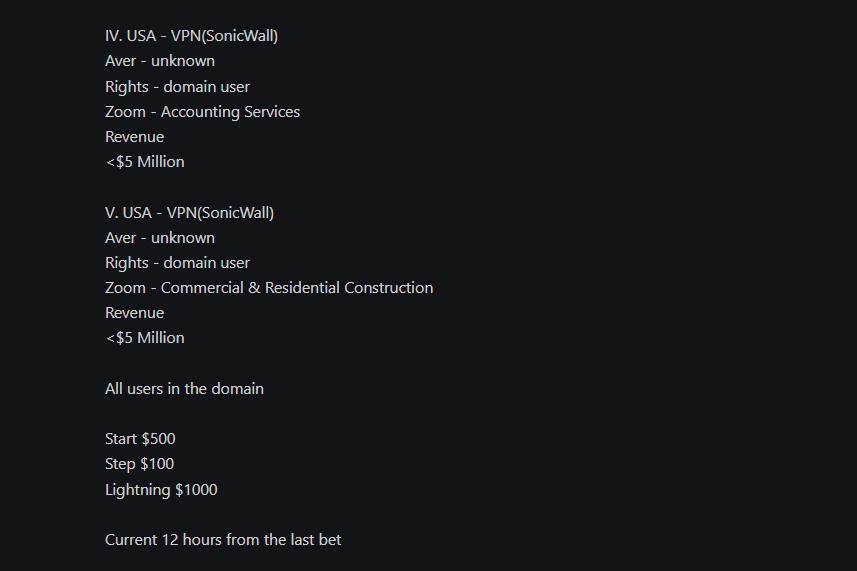
Task: Click "Aver - unknown" under listing V
Action: click(160, 237)
